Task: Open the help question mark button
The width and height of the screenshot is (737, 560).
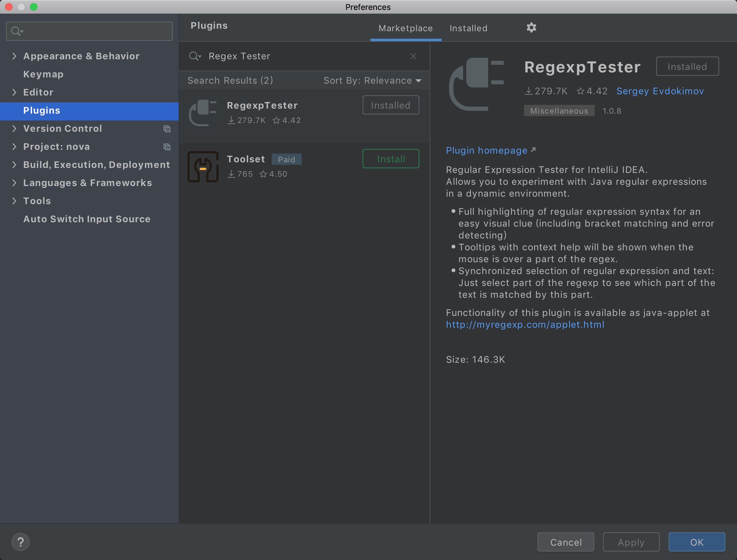Action: click(20, 542)
